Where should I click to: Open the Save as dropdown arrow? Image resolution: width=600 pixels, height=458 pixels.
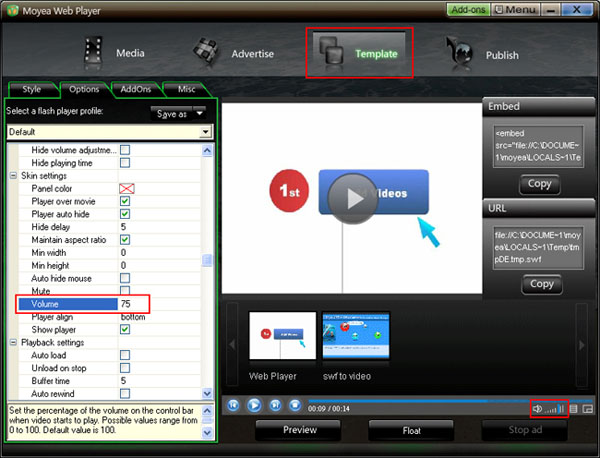click(x=199, y=113)
